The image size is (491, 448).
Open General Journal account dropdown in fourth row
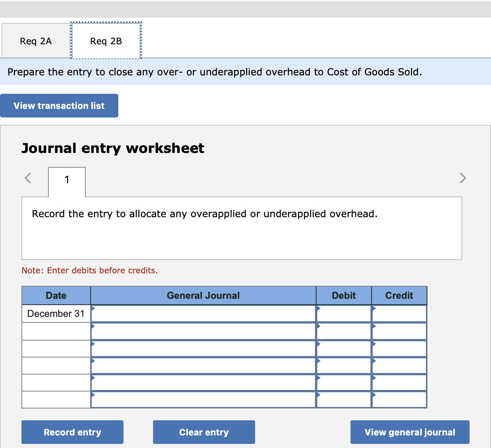203,366
